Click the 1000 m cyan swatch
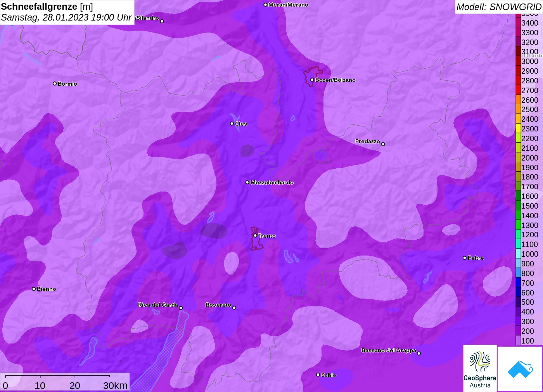The height and width of the screenshot is (392, 543). 518,254
